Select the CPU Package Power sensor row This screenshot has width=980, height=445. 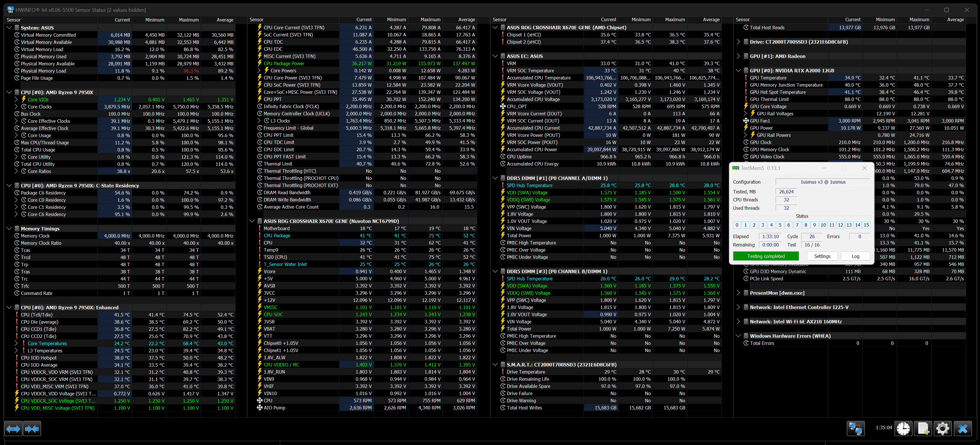284,63
